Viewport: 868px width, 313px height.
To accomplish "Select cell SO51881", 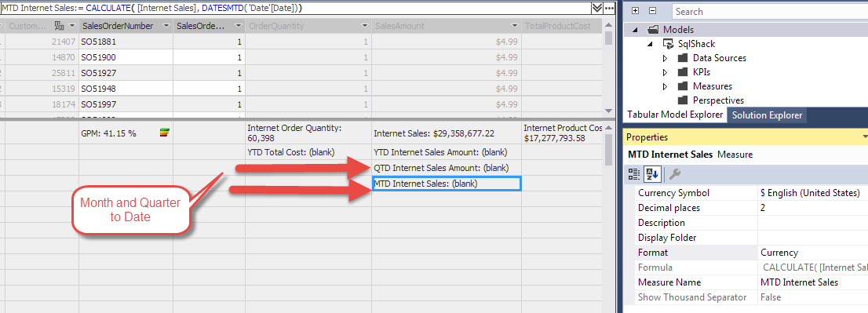I will pos(126,42).
